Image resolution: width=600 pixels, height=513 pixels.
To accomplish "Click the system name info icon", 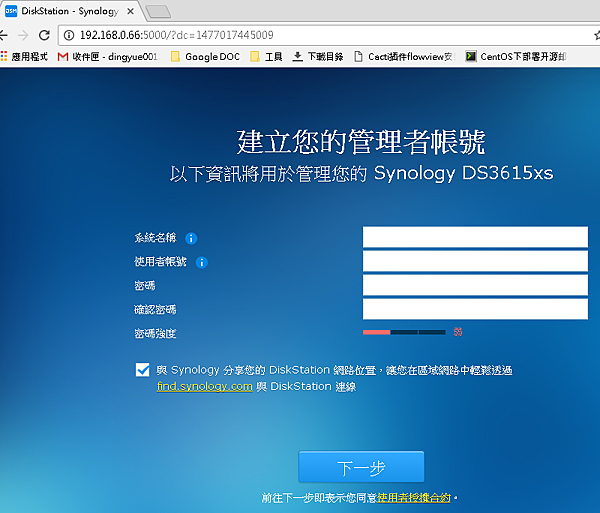I will tap(191, 238).
